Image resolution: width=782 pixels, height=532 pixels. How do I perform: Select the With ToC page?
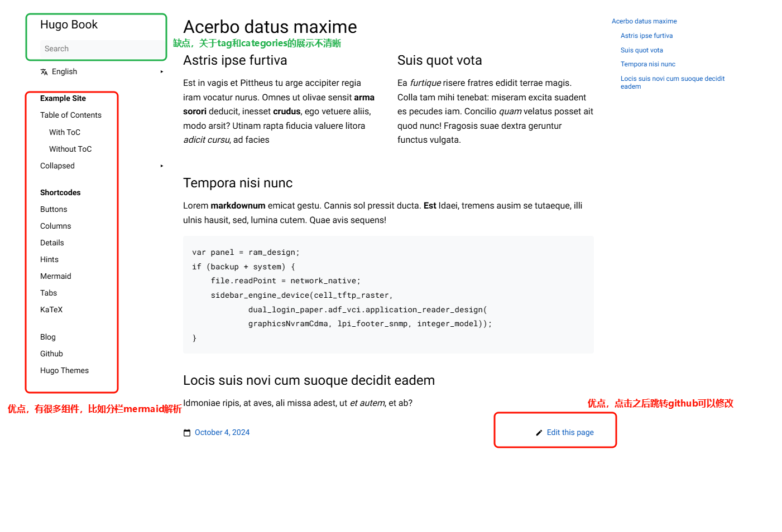[x=65, y=132]
